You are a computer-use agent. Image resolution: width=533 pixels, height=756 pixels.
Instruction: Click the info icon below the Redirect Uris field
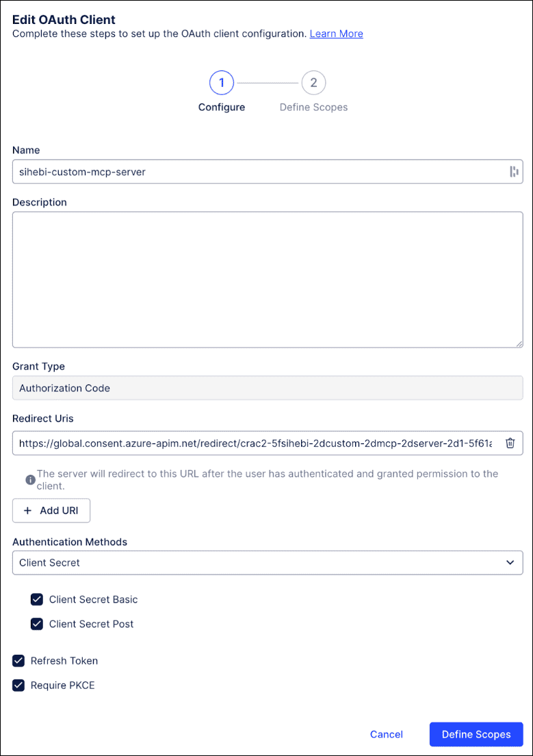pos(31,479)
